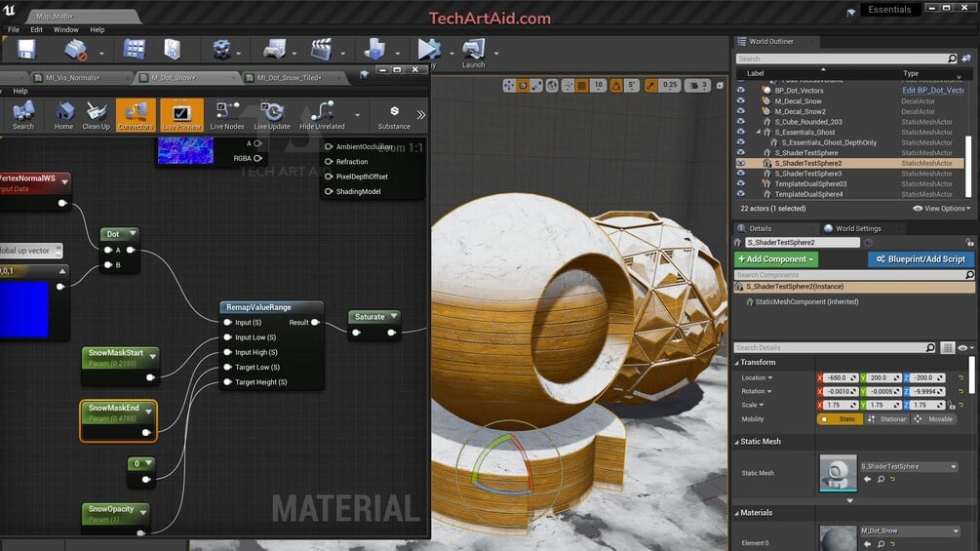This screenshot has width=980, height=551.
Task: Click the blue color constant swatch
Action: pos(23,309)
